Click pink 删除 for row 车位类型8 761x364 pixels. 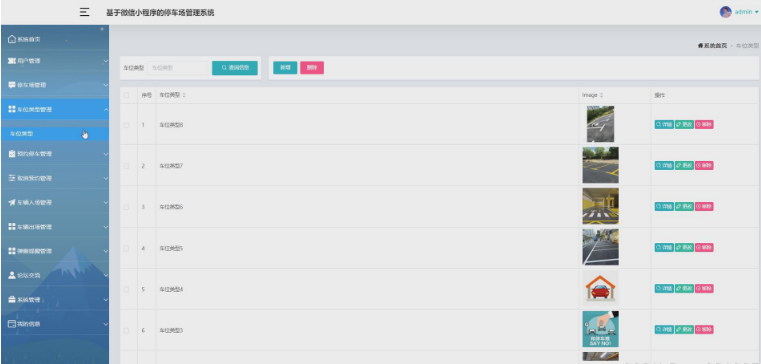pyautogui.click(x=704, y=125)
